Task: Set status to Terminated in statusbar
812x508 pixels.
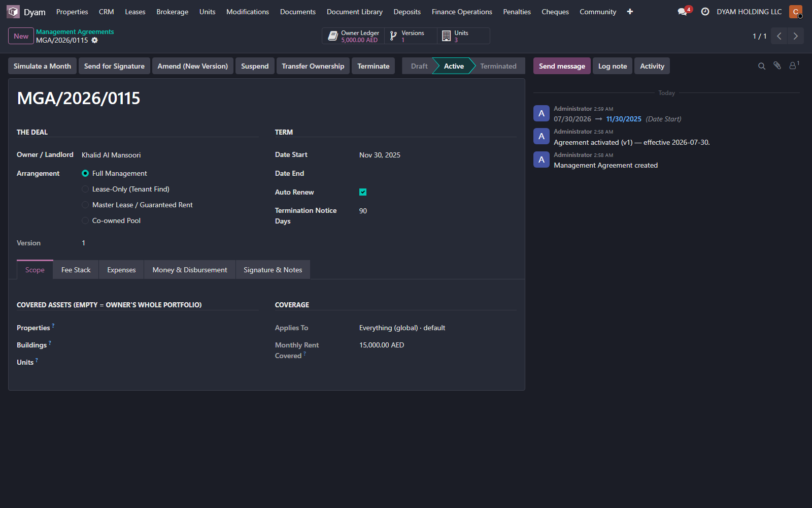Action: 498,66
